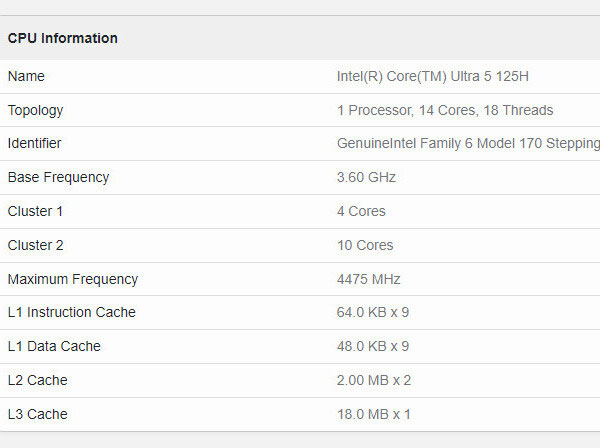The height and width of the screenshot is (448, 600).
Task: Click the Maximum Frequency label
Action: pos(73,279)
